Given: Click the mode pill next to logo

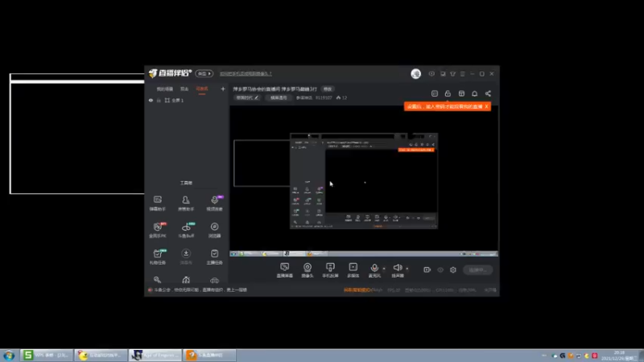Looking at the screenshot, I should pos(204,73).
